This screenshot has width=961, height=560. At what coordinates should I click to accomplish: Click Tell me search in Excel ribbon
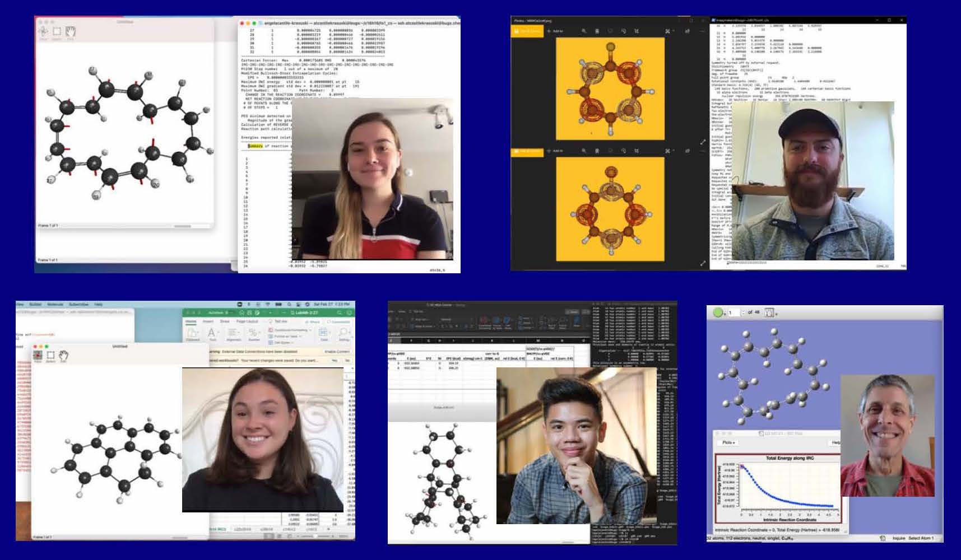(278, 321)
